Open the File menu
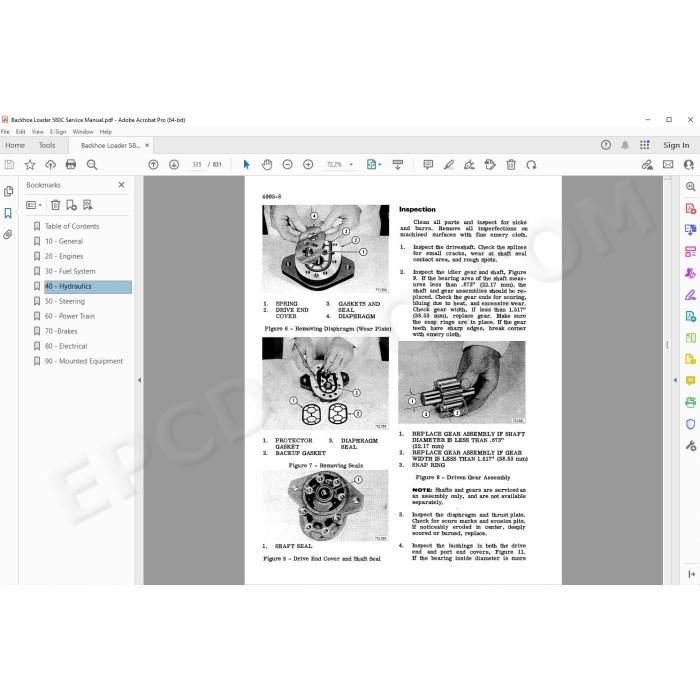The image size is (700, 700). point(5,132)
